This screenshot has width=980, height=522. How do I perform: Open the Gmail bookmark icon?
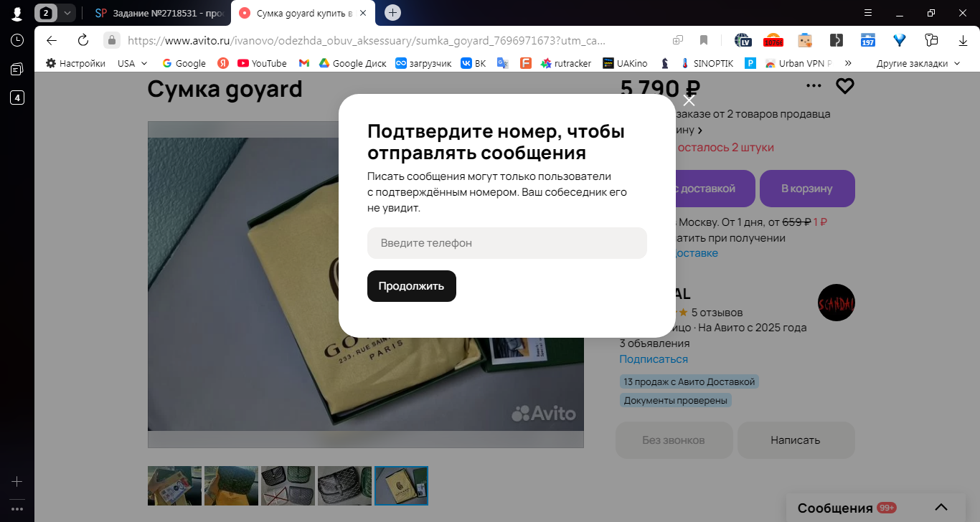click(x=304, y=63)
